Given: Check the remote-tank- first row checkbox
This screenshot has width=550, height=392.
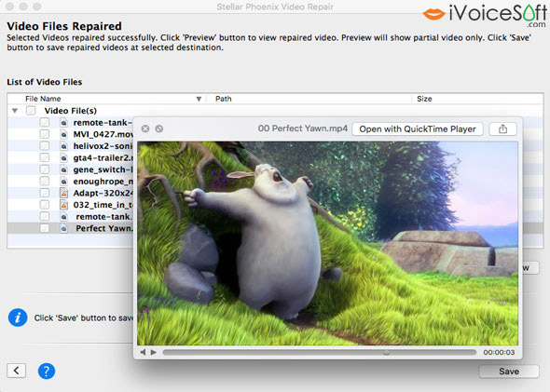Looking at the screenshot, I should pos(45,122).
